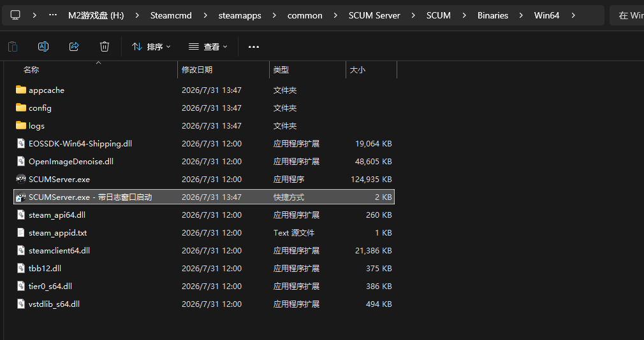The height and width of the screenshot is (340, 644).
Task: Select EOSSDK-Win64-Shipping.dll file name
Action: (x=80, y=143)
